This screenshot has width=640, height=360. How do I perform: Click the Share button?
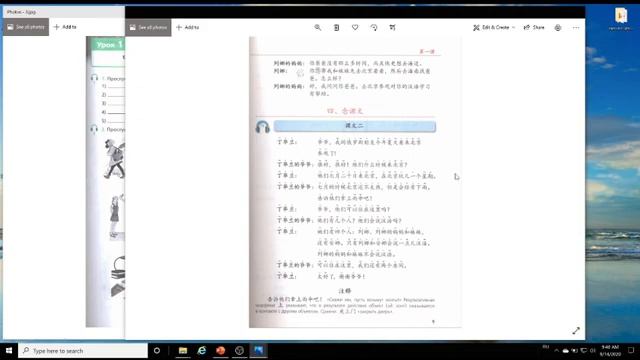[534, 27]
